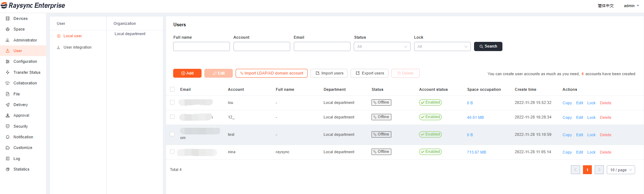Click the 40.81 MB space occupation link
Image resolution: width=644 pixels, height=194 pixels.
click(x=475, y=117)
